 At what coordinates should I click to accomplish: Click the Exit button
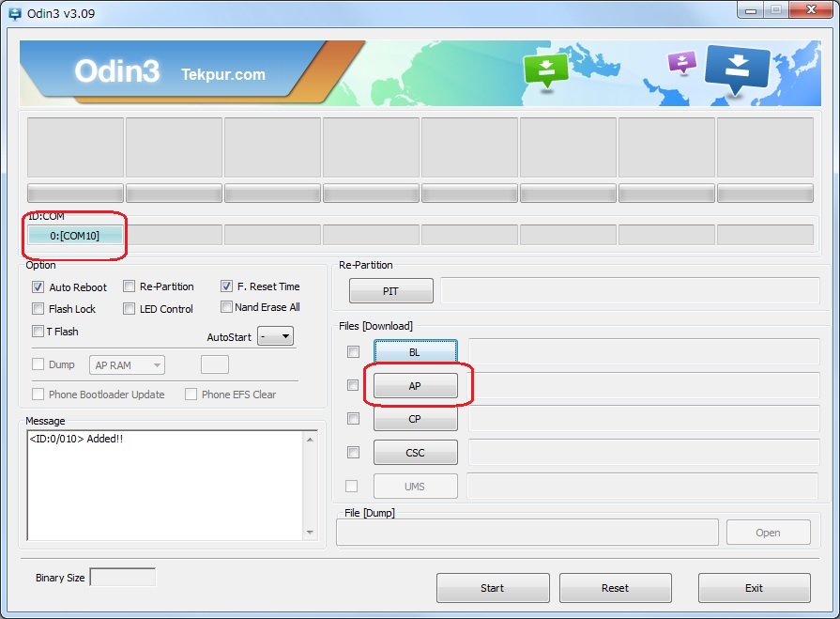(x=755, y=588)
